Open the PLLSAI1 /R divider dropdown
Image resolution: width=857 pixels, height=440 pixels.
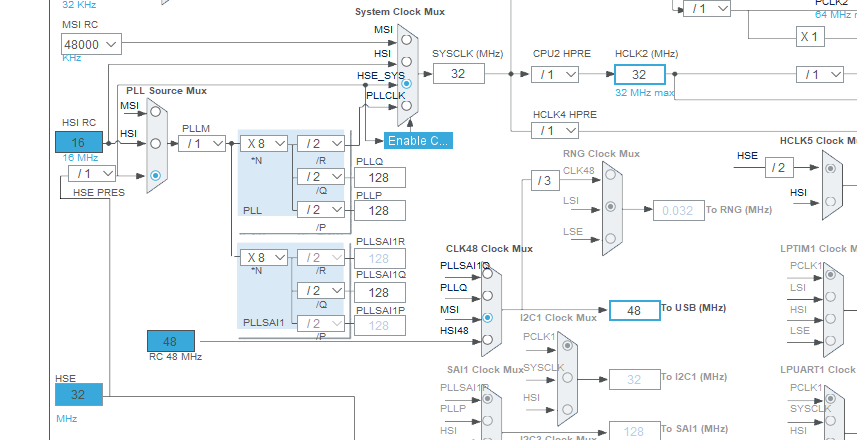[x=321, y=257]
